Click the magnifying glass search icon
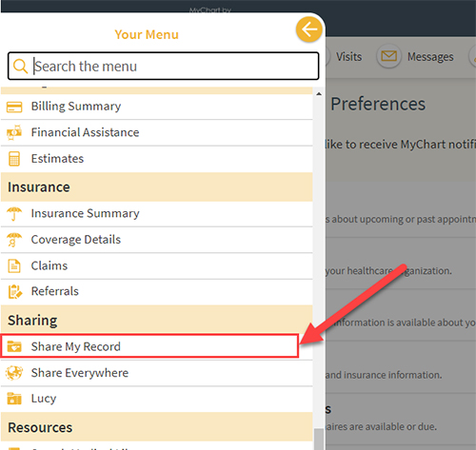The image size is (476, 450). coord(20,66)
